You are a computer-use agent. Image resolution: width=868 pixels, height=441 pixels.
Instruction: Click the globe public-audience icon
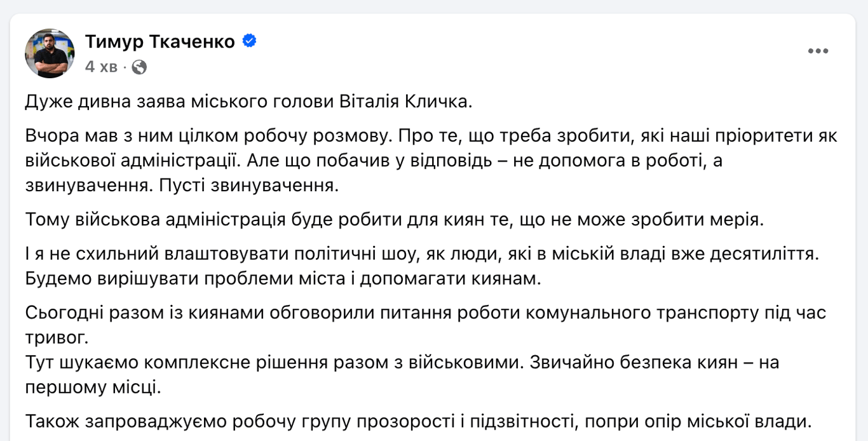pyautogui.click(x=139, y=67)
